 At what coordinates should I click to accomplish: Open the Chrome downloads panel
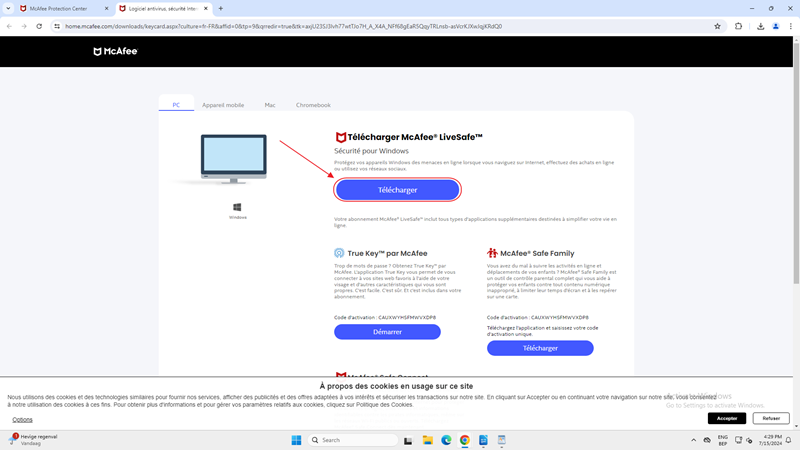[760, 26]
